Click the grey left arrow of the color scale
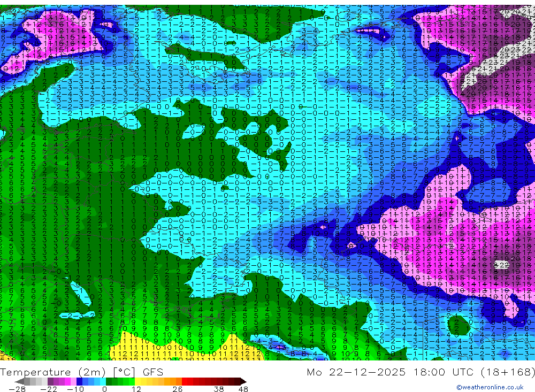Viewport: 535px width, 392px height. [20, 381]
